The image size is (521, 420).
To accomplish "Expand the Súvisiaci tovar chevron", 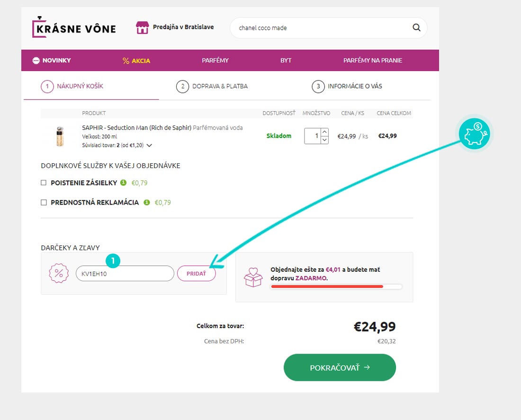I will click(149, 145).
